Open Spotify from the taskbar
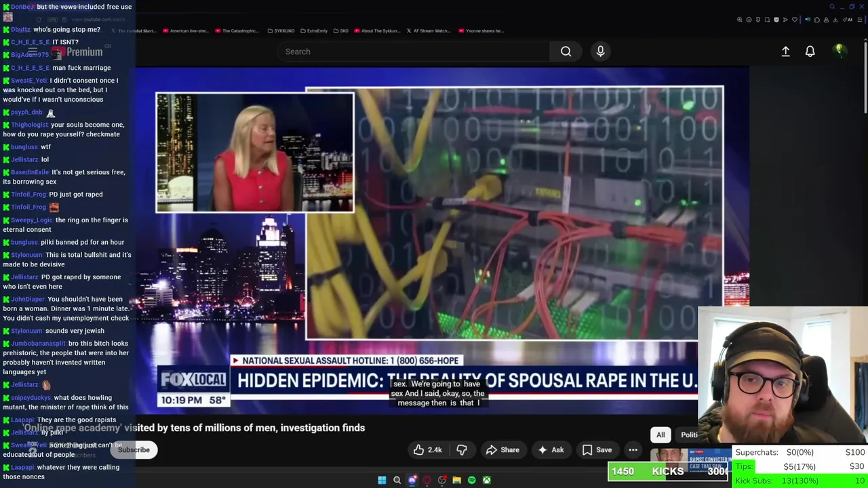This screenshot has height=488, width=868. click(x=471, y=481)
